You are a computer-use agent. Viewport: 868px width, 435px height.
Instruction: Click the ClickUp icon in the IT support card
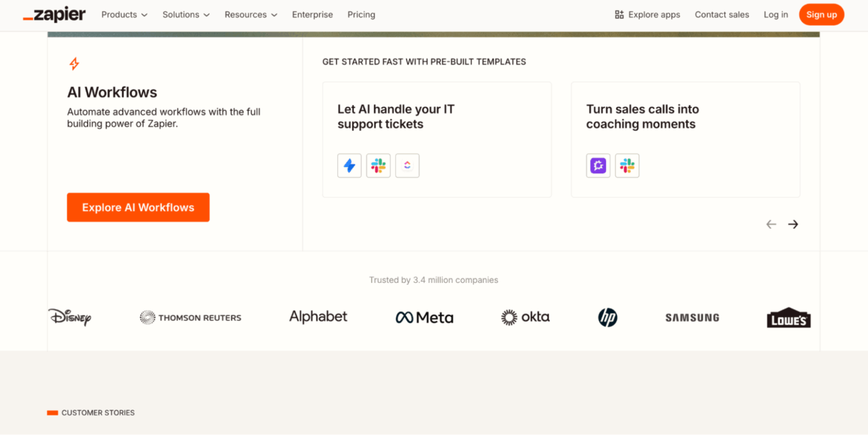point(407,166)
